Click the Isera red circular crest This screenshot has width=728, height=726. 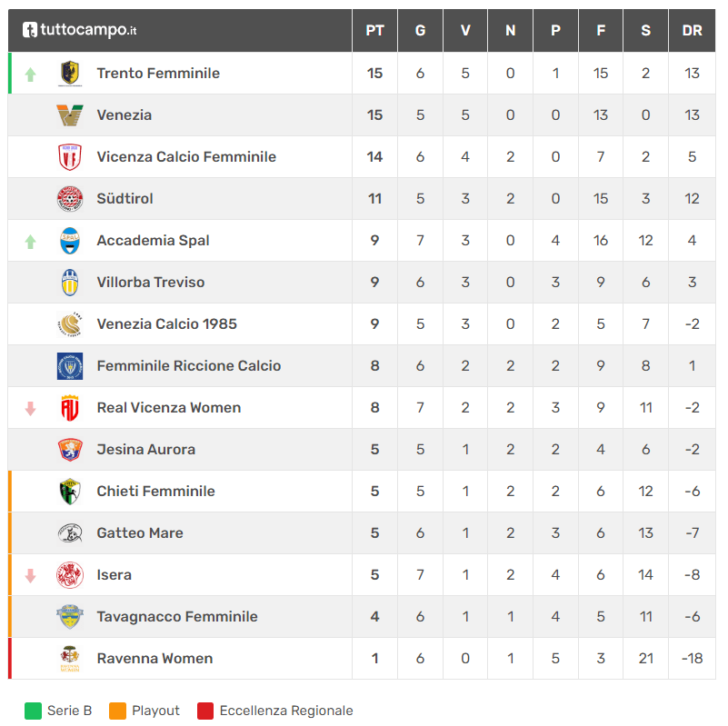point(70,574)
